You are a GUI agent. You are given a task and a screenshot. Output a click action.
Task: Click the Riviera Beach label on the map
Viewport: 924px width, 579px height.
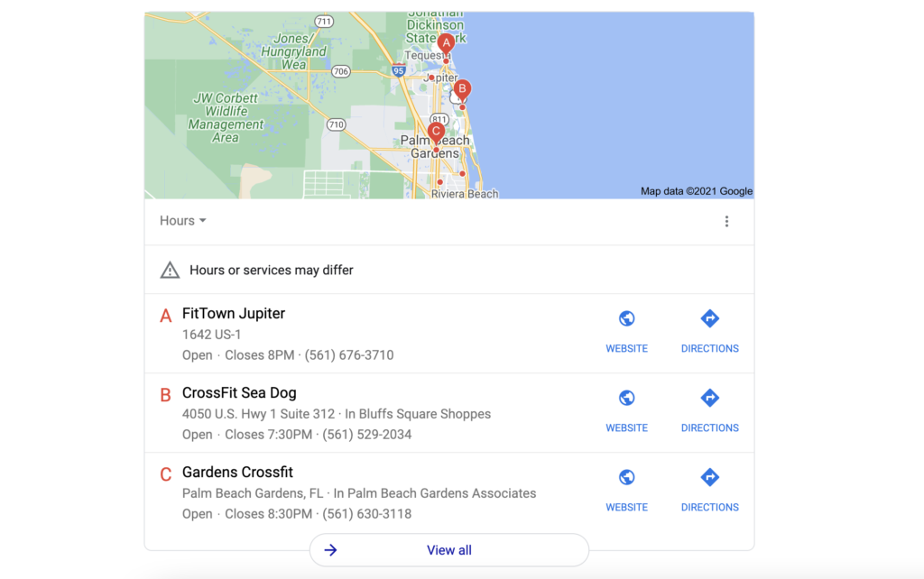465,194
